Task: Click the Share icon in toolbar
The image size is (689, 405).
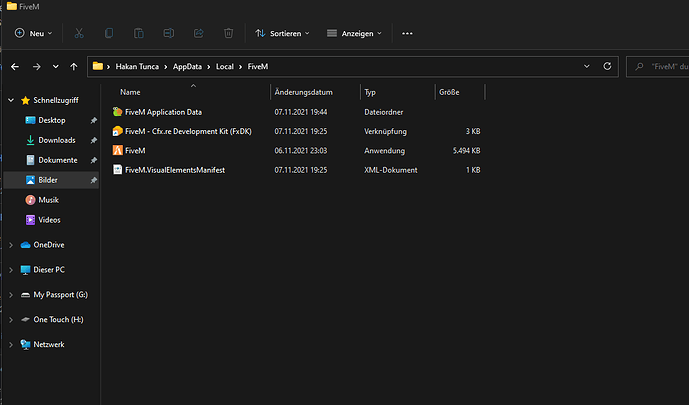Action: tap(199, 33)
